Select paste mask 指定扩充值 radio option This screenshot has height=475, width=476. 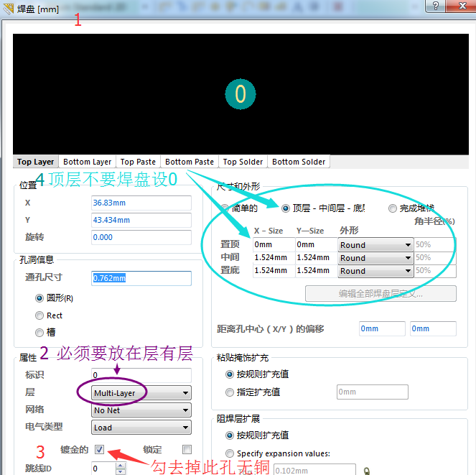230,392
